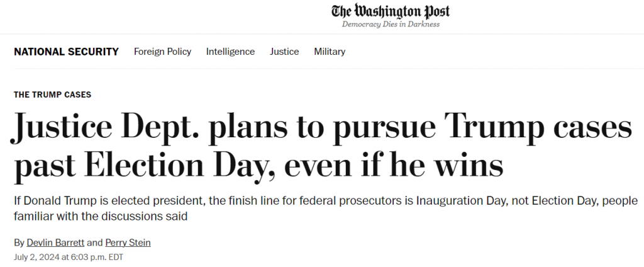Click the subheadline summary text
This screenshot has width=644, height=267.
[326, 208]
